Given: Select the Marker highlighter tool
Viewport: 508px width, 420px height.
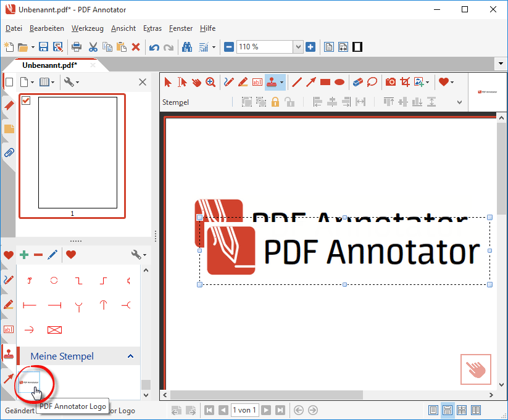Looking at the screenshot, I should 243,82.
